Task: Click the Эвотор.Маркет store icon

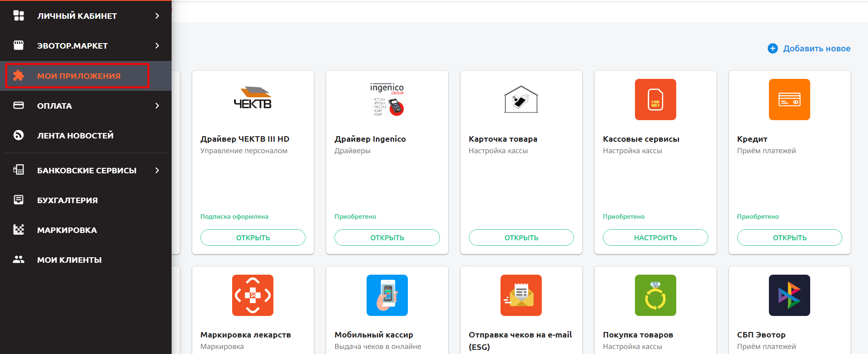Action: tap(18, 45)
